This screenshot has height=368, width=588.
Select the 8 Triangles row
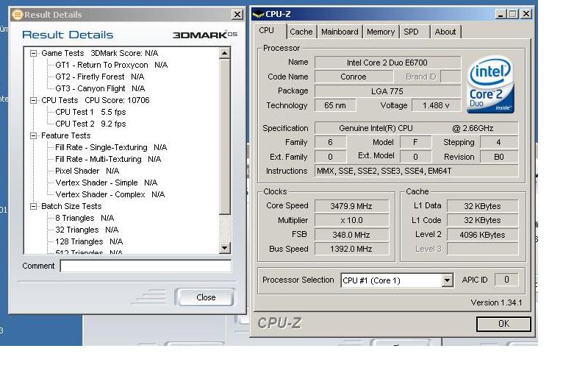point(85,218)
